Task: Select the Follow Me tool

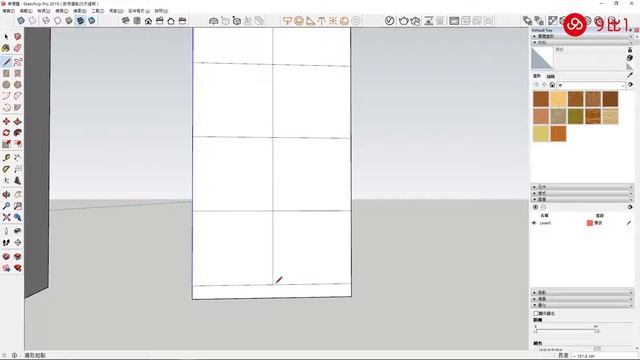Action: [18, 133]
